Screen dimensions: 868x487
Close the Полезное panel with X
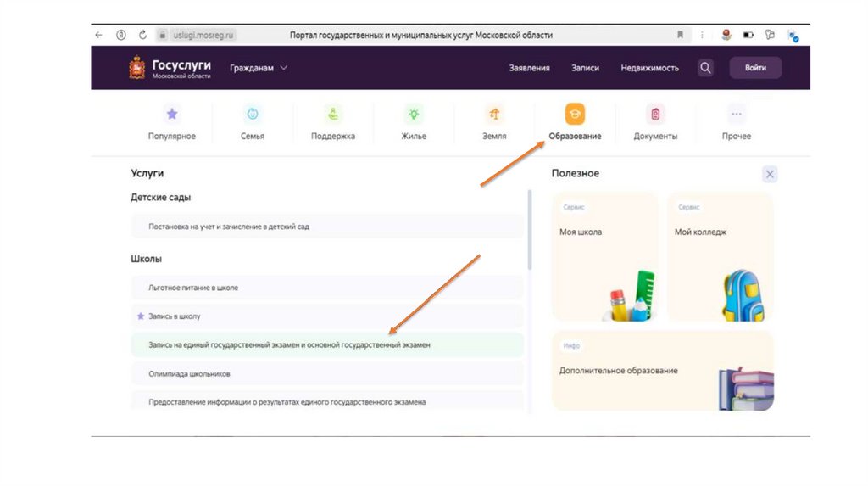click(x=770, y=175)
